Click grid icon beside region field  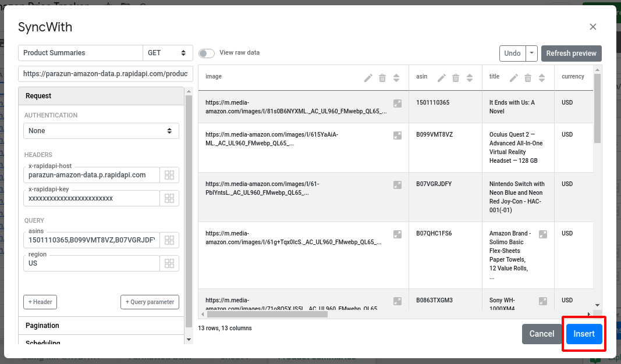[x=169, y=263]
